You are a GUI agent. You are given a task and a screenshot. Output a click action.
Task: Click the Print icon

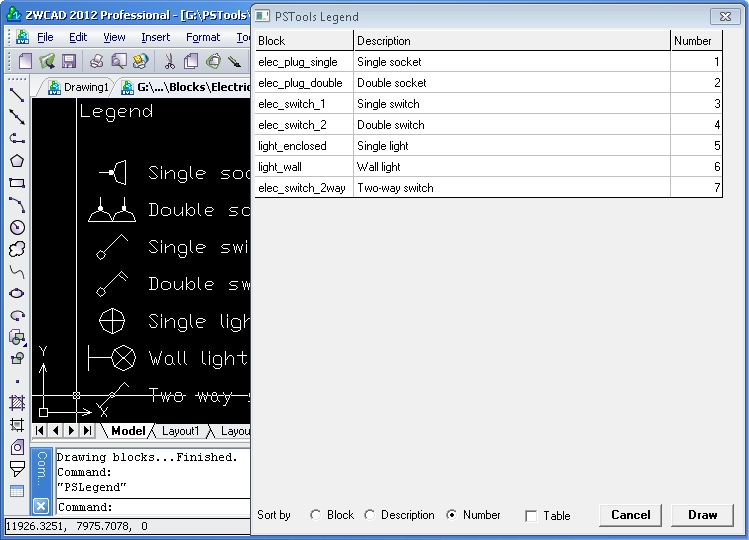[96, 61]
